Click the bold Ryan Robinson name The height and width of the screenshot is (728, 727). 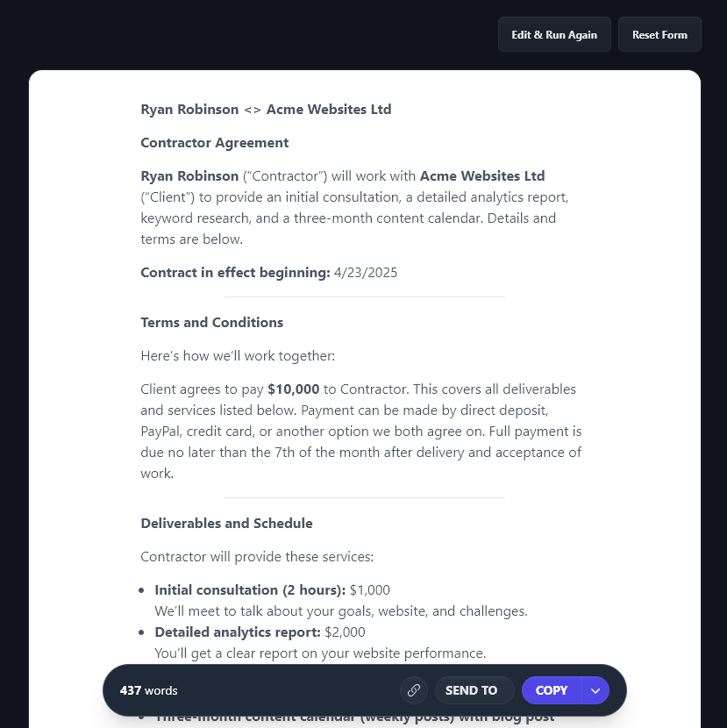(189, 175)
